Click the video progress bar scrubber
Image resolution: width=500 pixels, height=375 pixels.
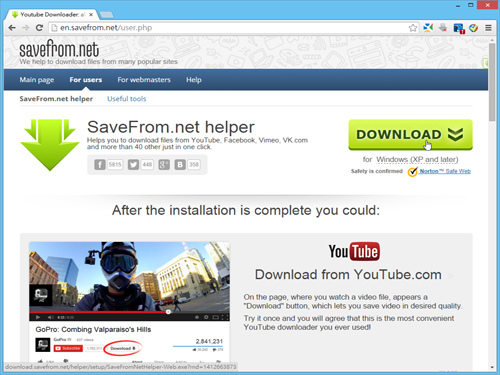(x=168, y=312)
